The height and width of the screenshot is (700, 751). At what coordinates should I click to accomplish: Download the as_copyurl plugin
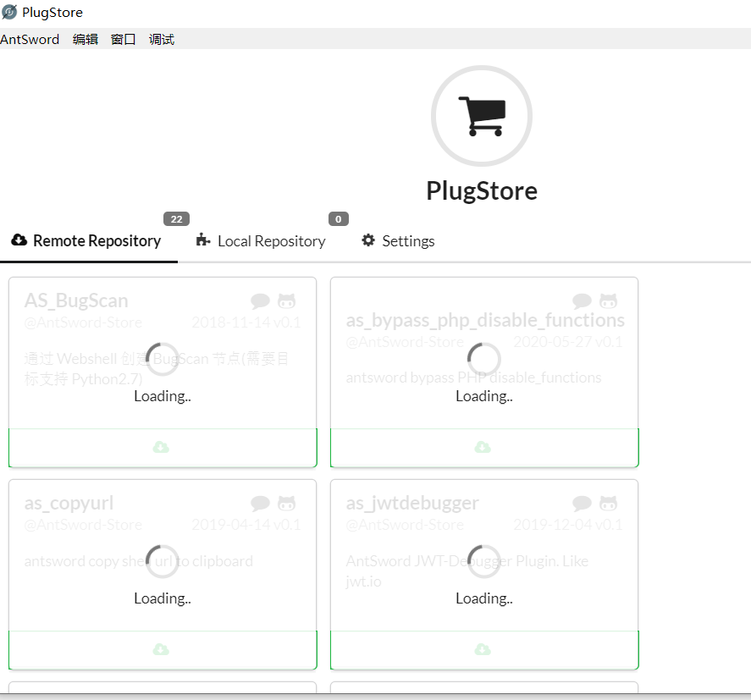coord(163,650)
